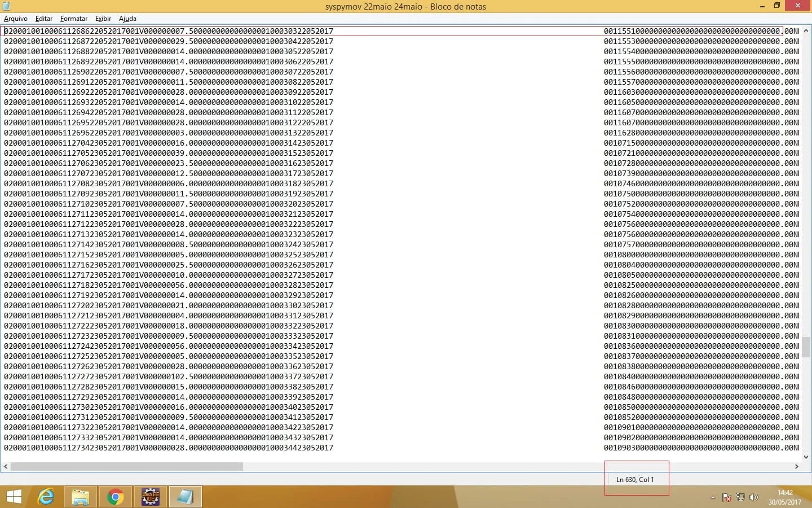Screen dimensions: 812x508
Task: Open the network tray icon
Action: click(740, 497)
